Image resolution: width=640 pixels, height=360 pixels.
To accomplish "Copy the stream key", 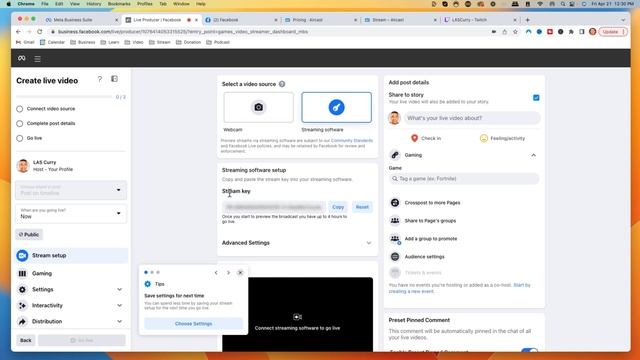I will (x=338, y=207).
